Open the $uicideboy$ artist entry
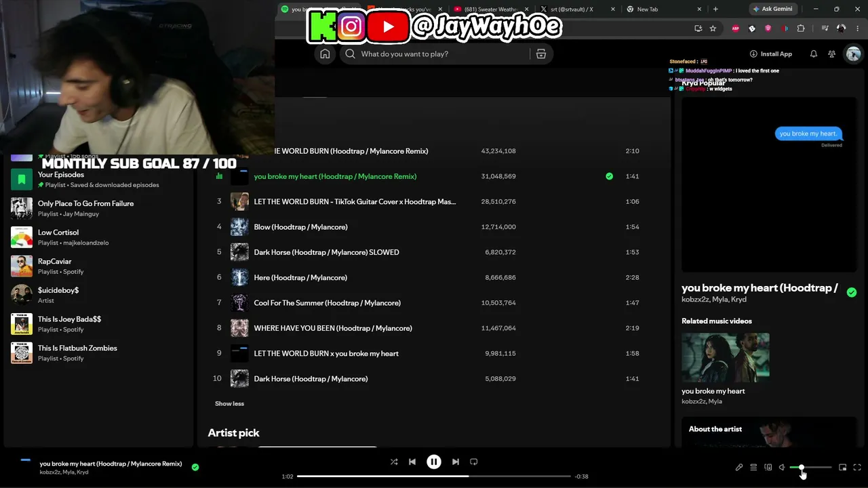 [x=99, y=295]
